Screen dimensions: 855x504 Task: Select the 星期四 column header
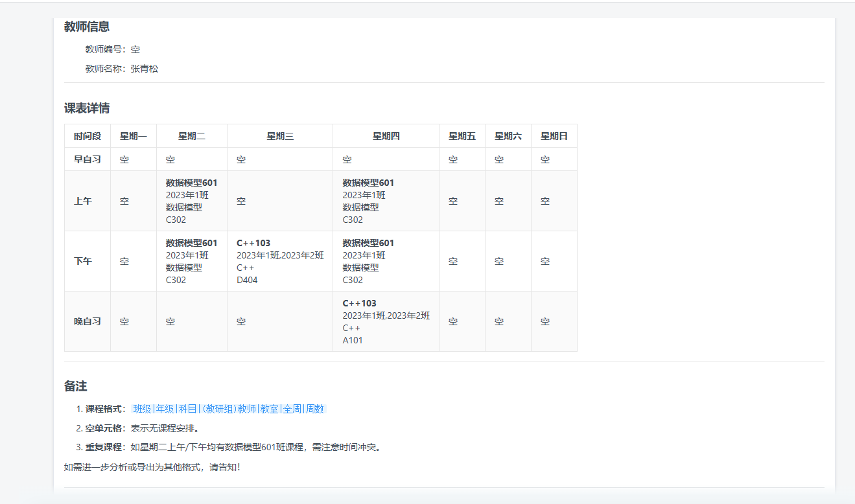(x=386, y=136)
